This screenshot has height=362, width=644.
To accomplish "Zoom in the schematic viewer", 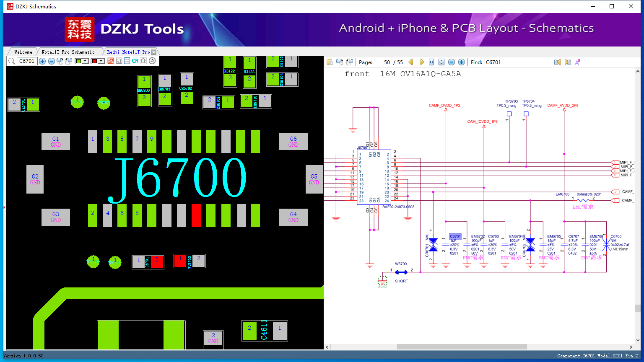I will click(x=462, y=62).
